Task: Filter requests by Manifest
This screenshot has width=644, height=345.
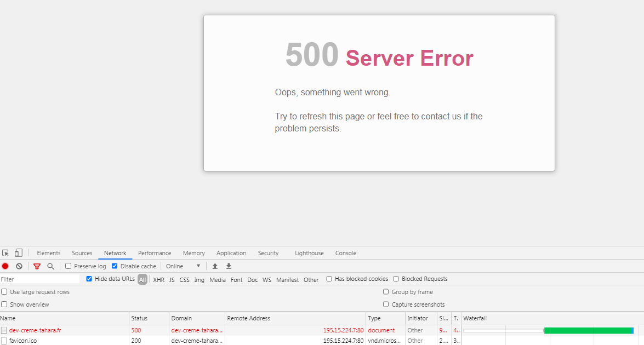Action: coord(288,280)
